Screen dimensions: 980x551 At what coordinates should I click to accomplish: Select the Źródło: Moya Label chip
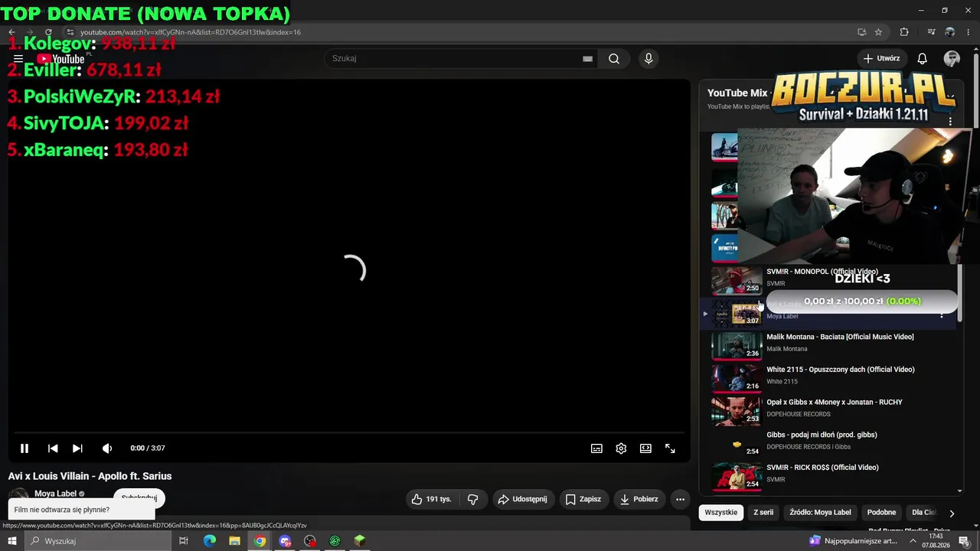pos(820,513)
